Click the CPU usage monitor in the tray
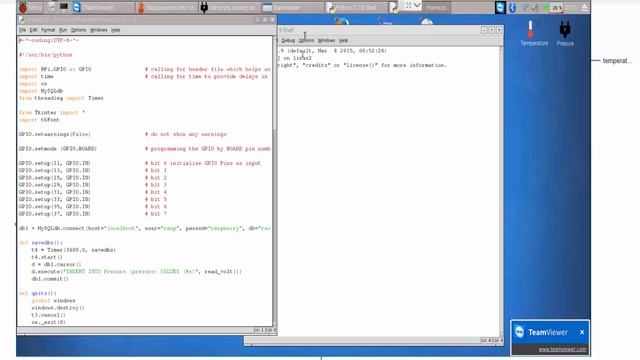Screen dimensions: 640x360 coord(556,7)
